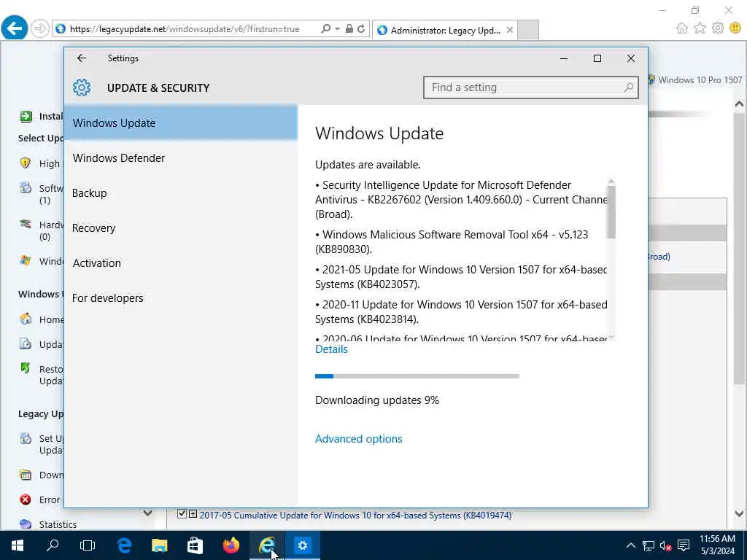The height and width of the screenshot is (560, 747).
Task: Click the page scrollbar up arrow in Internet Explorer
Action: pos(740,104)
